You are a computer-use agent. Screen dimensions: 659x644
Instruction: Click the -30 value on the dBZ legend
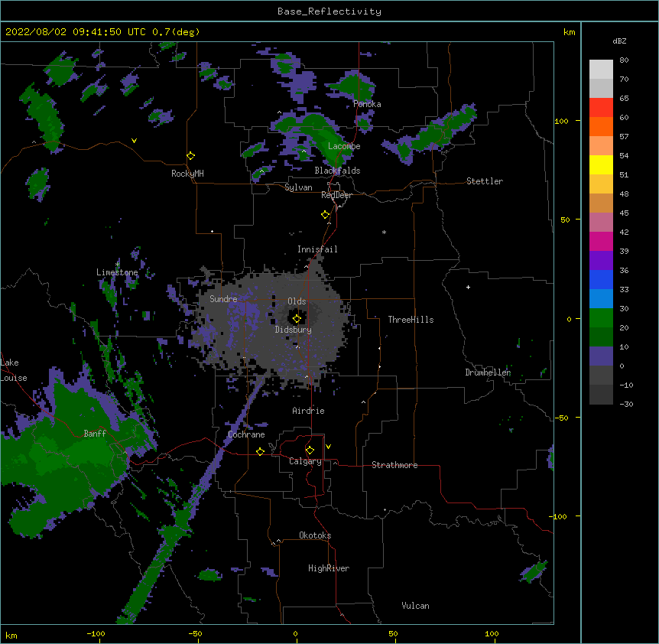click(626, 404)
